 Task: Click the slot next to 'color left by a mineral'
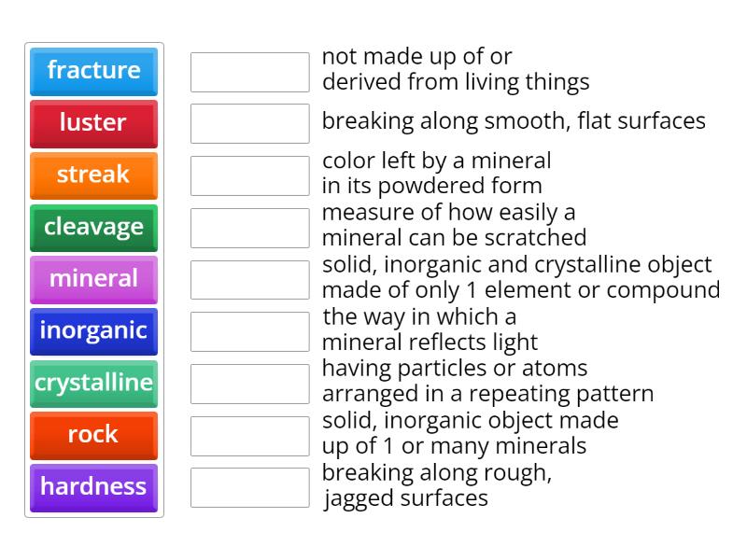coord(248,175)
